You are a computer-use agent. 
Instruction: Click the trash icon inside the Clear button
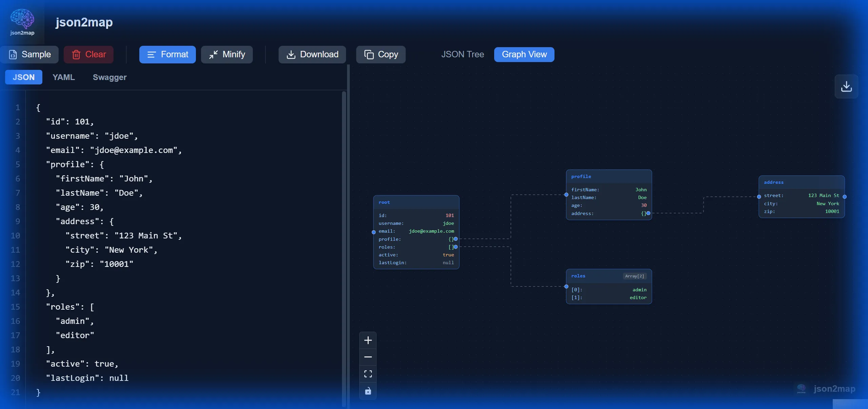tap(76, 55)
